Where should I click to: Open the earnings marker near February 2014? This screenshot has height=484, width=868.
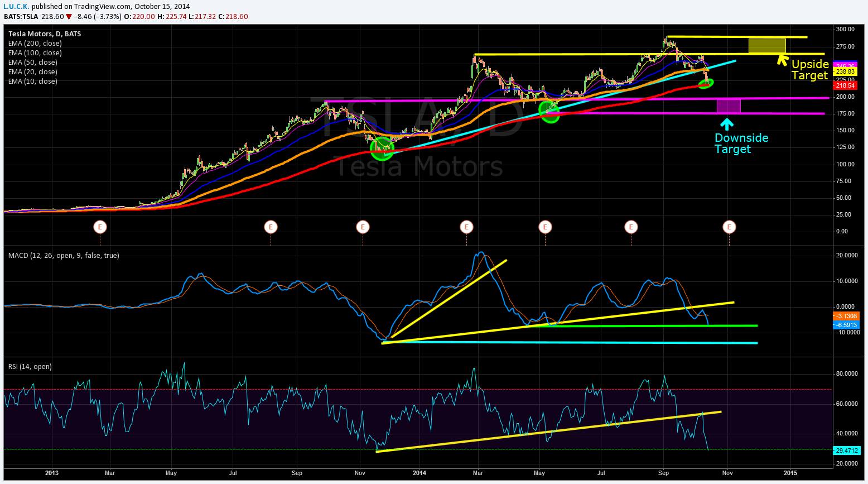click(x=466, y=227)
